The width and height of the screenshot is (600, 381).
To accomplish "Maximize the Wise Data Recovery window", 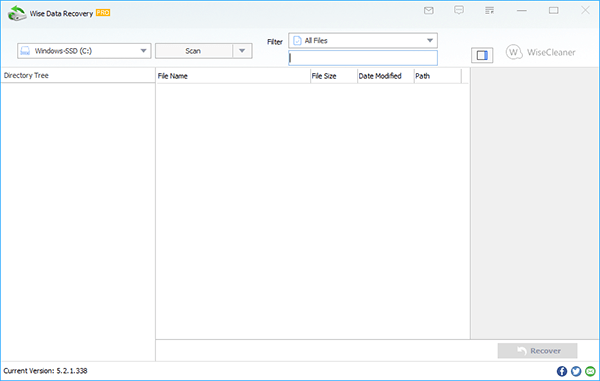I will click(553, 10).
